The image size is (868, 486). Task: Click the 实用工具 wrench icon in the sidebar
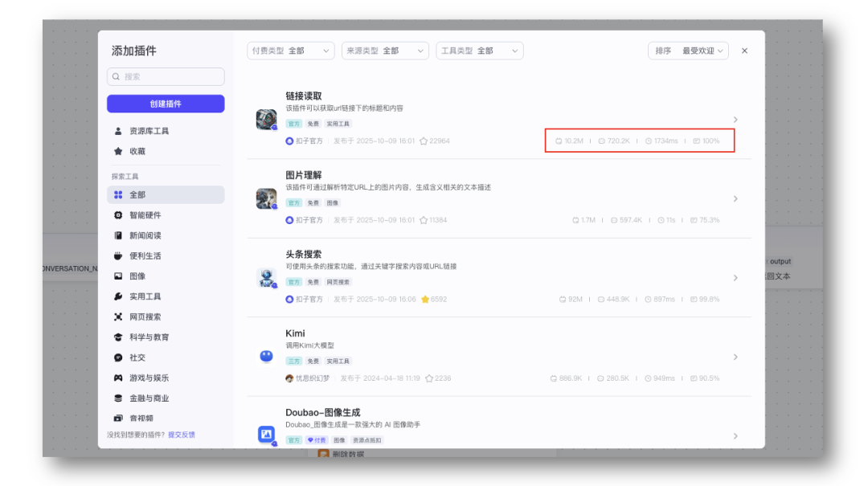[x=118, y=296]
